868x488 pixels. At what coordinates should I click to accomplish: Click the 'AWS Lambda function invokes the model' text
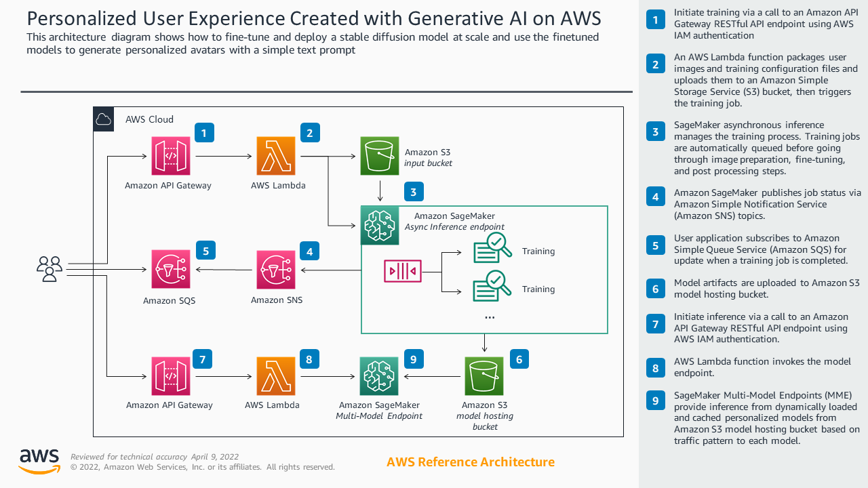762,367
